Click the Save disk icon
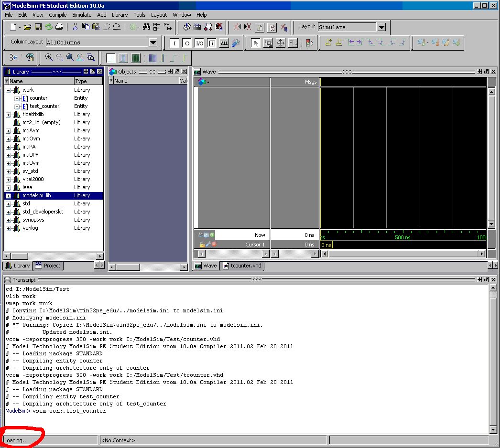501x448 pixels. (x=38, y=27)
